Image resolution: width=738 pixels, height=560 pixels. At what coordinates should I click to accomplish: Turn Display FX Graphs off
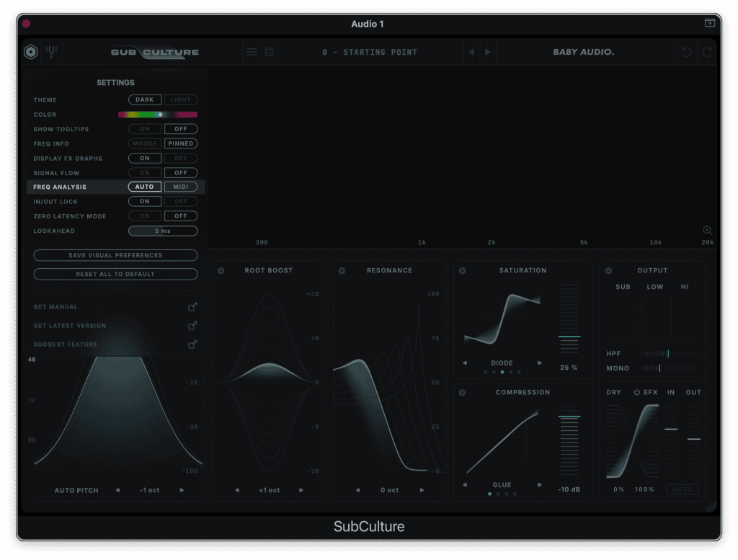pyautogui.click(x=181, y=158)
